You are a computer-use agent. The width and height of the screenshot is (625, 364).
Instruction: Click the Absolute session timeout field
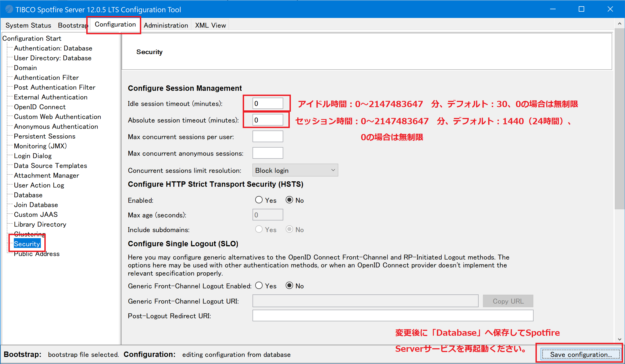268,120
